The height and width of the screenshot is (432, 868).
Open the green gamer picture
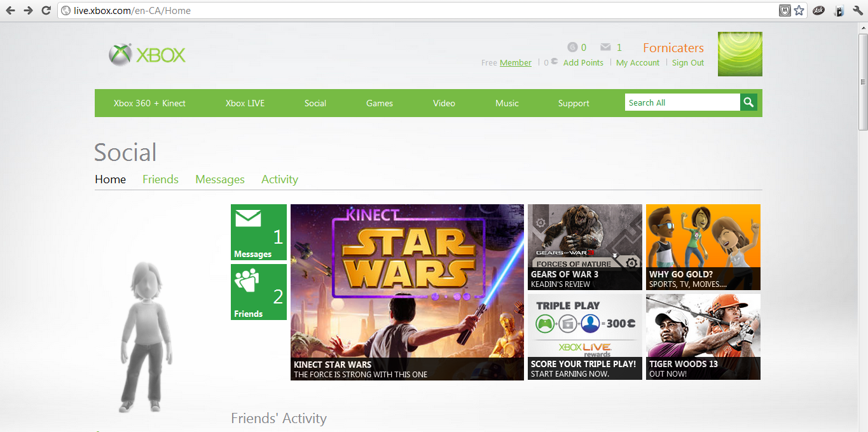(740, 54)
